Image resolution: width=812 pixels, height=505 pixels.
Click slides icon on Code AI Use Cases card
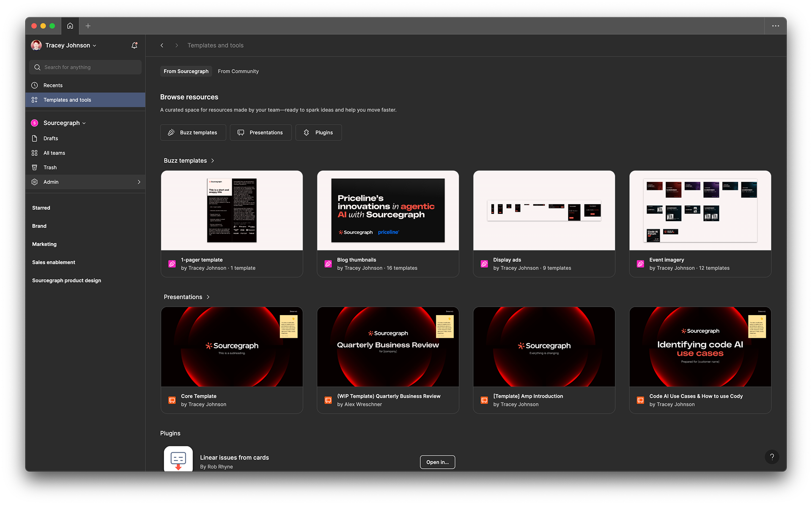[x=640, y=400]
